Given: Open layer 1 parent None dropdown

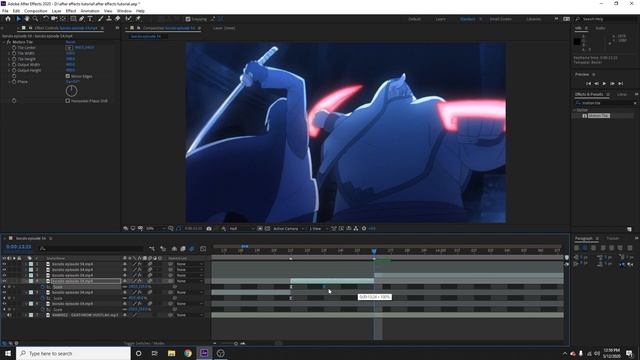Looking at the screenshot, I should pos(190,264).
